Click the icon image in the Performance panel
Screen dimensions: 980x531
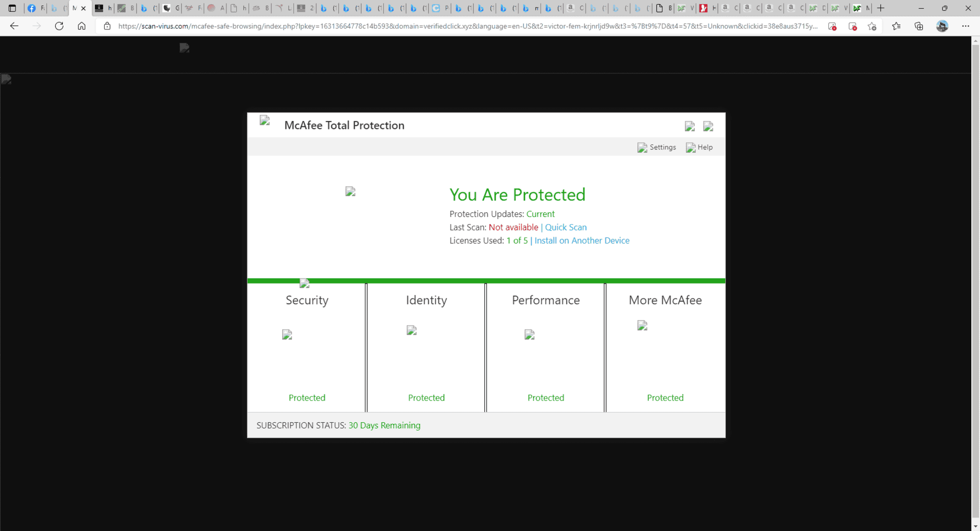click(530, 335)
